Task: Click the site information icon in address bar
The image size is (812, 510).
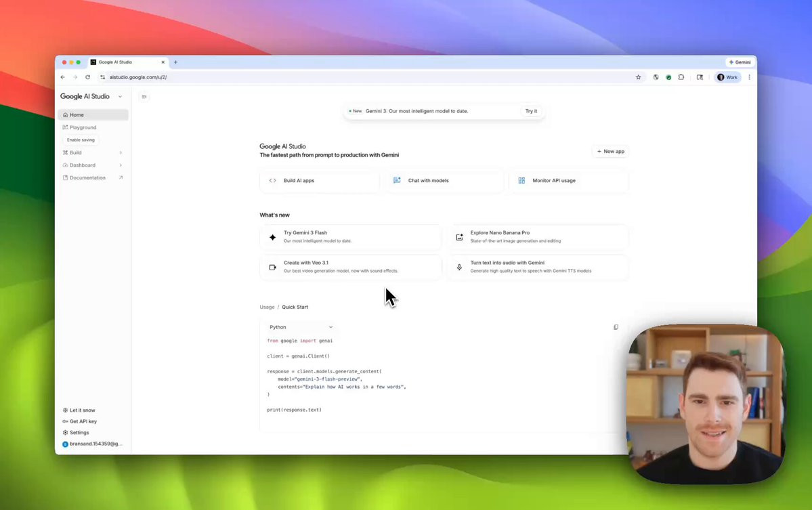Action: tap(102, 77)
